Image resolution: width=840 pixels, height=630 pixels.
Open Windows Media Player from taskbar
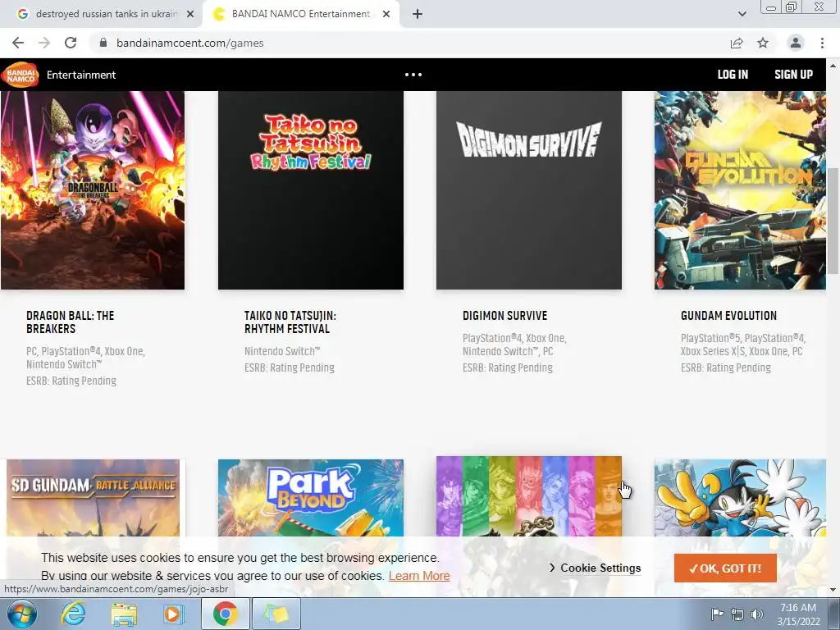[x=173, y=614]
